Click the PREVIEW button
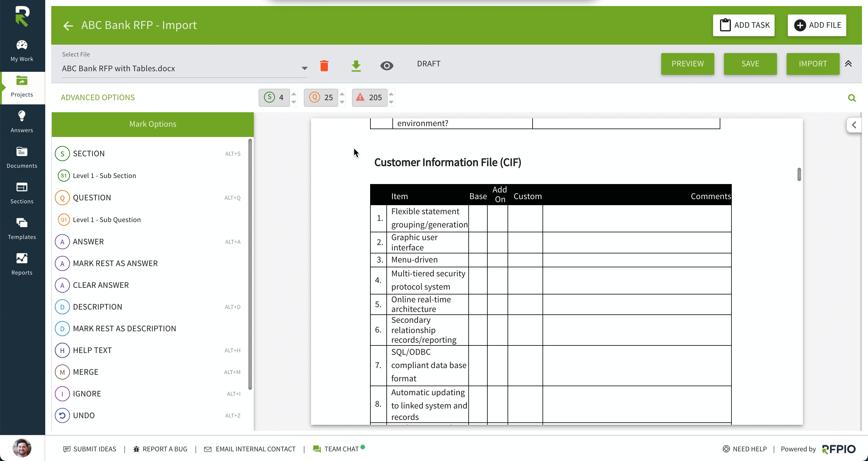The image size is (868, 461). (687, 64)
